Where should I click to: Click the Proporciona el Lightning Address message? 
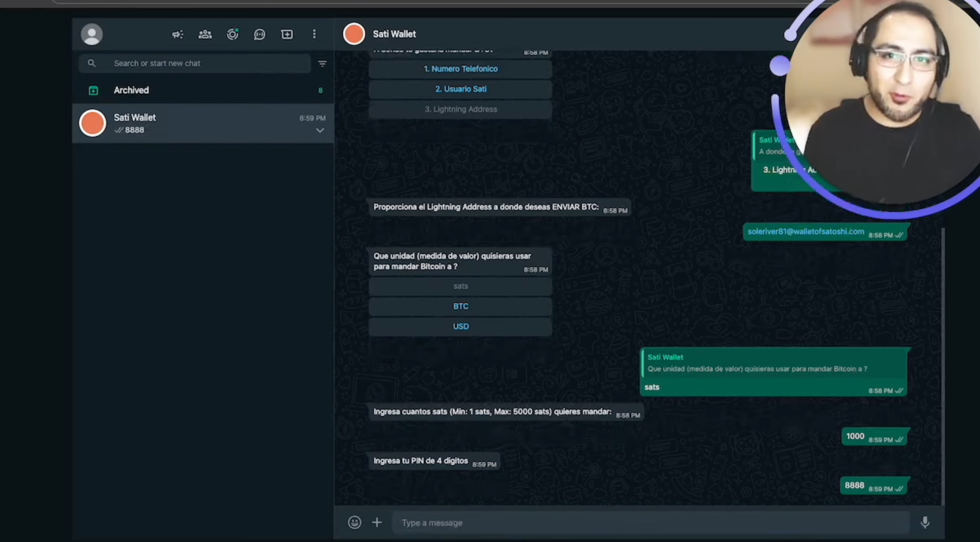pyautogui.click(x=499, y=207)
